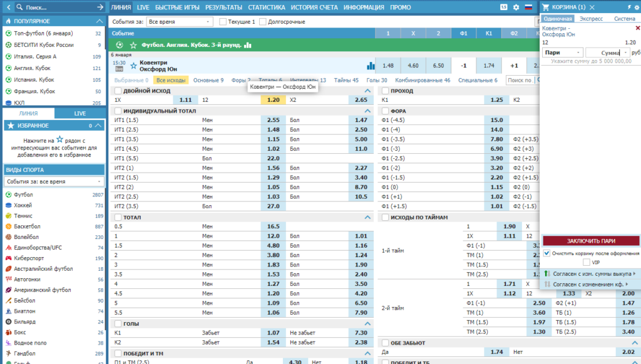Open the События за Все время dropdown

tap(180, 22)
